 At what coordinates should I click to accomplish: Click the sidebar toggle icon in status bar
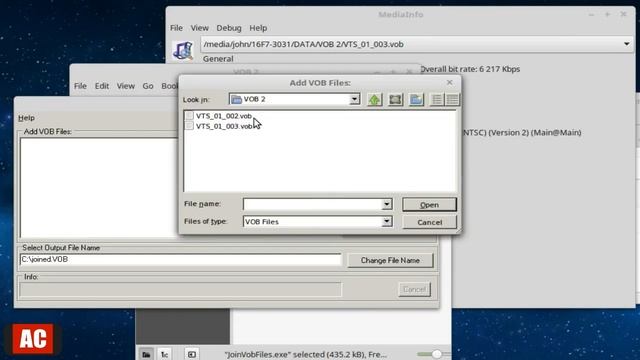(191, 354)
